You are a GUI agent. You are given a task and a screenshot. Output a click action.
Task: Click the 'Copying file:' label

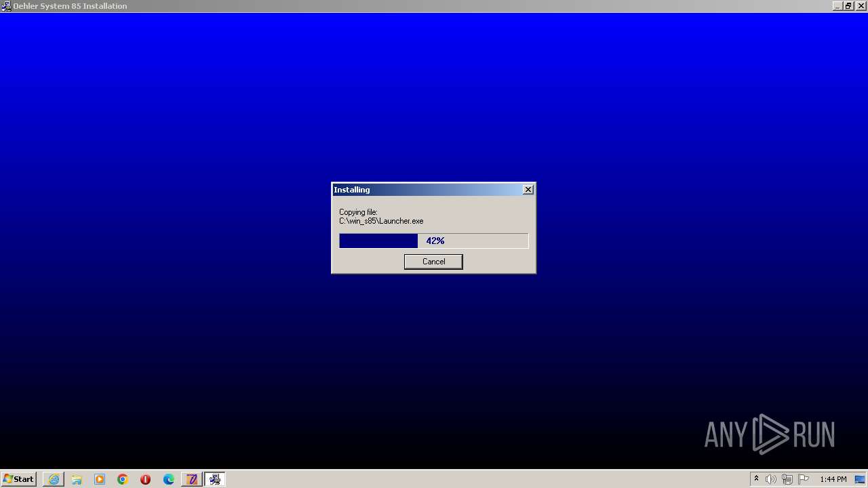(x=358, y=212)
